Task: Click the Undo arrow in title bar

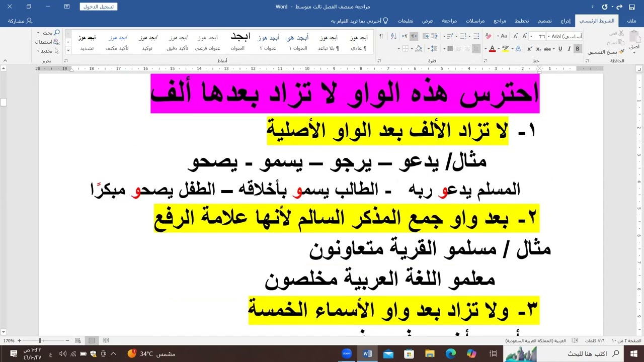Action: 619,7
